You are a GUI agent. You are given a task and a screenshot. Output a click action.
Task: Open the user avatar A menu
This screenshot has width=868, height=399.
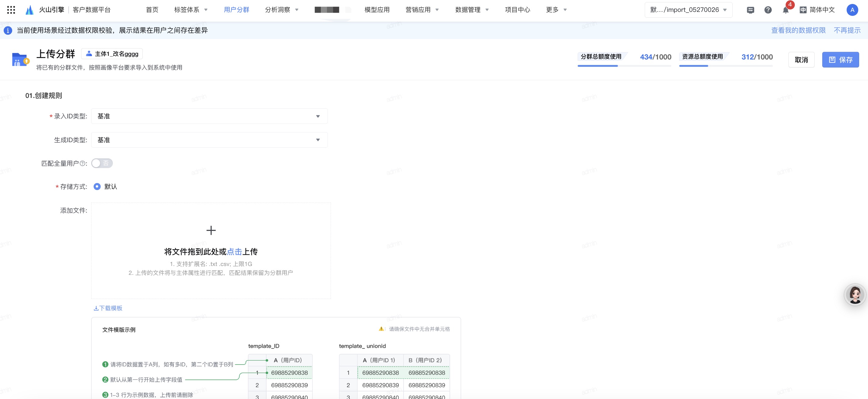point(852,10)
